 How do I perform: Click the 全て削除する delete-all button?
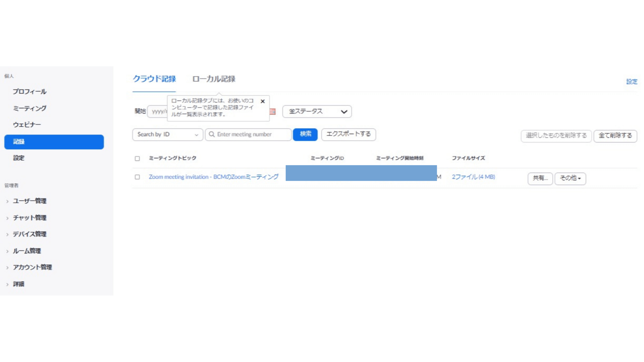point(615,136)
